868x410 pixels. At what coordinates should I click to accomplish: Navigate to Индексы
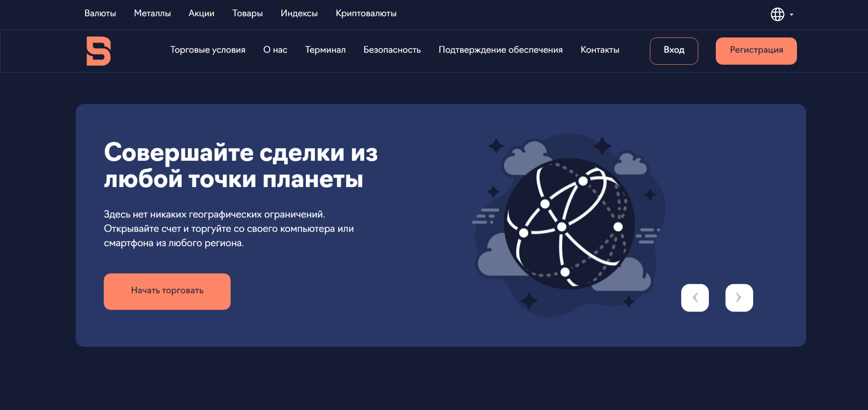(x=299, y=13)
